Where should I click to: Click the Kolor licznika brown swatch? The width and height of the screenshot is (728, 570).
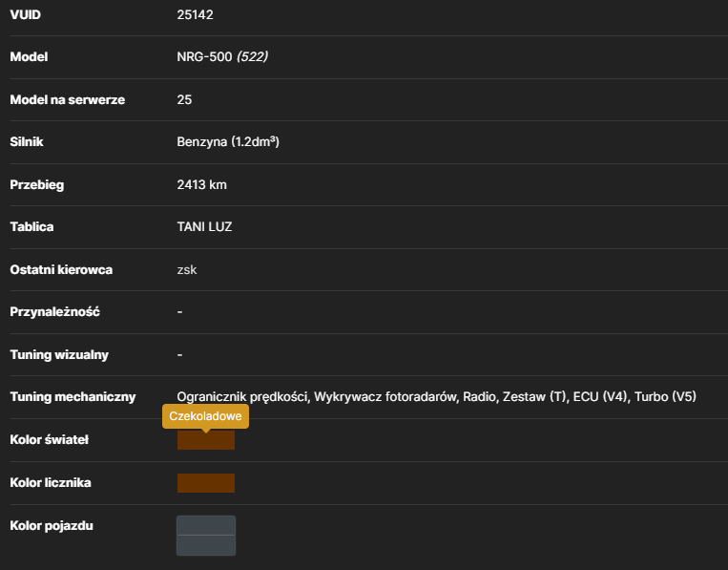point(206,483)
